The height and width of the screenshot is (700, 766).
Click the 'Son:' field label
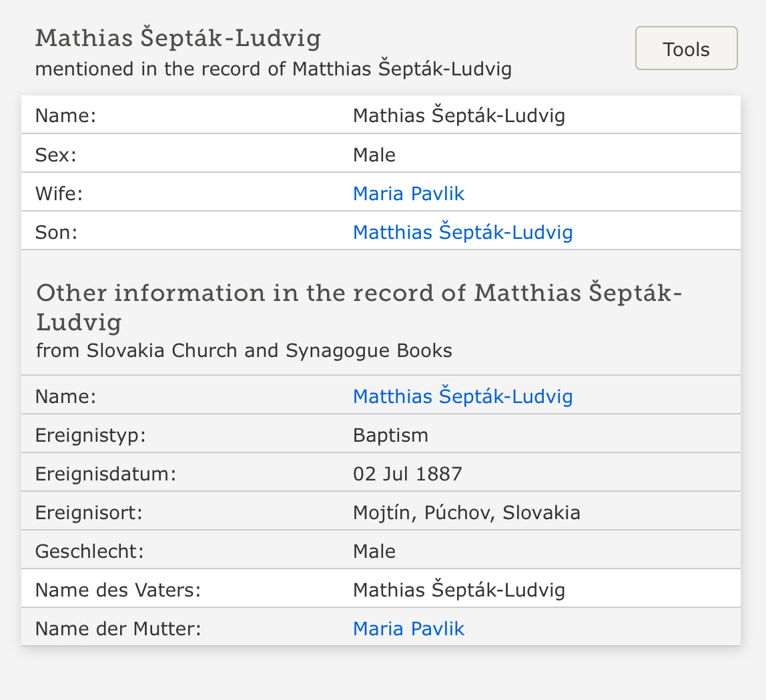[57, 232]
